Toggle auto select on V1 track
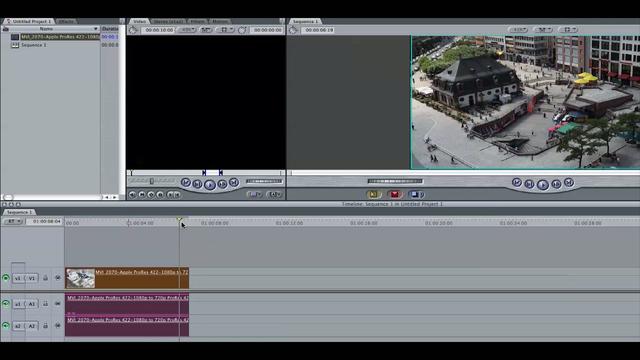The height and width of the screenshot is (360, 640). coord(58,278)
